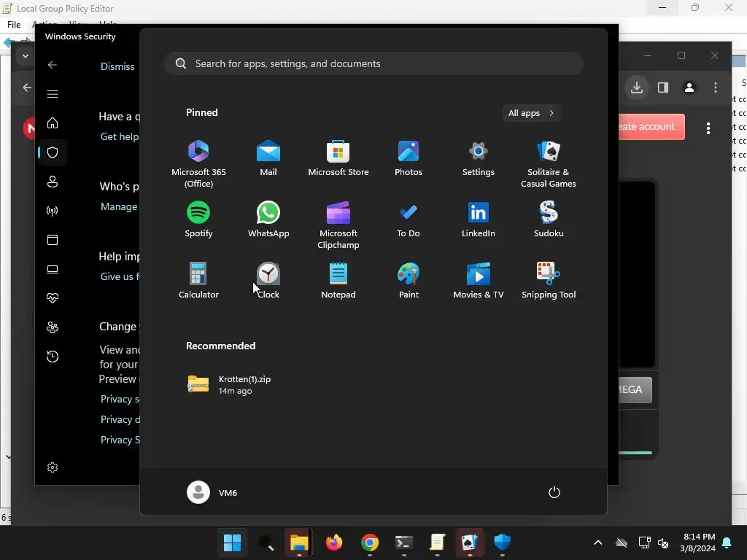Launch LinkedIn from Start menu
This screenshot has height=560, width=747.
(479, 219)
